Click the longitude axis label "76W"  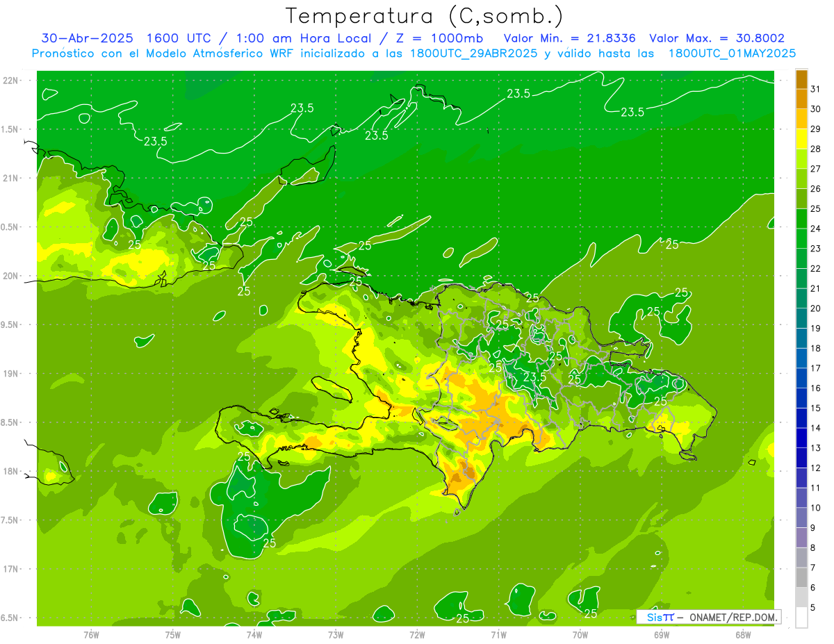coord(91,634)
